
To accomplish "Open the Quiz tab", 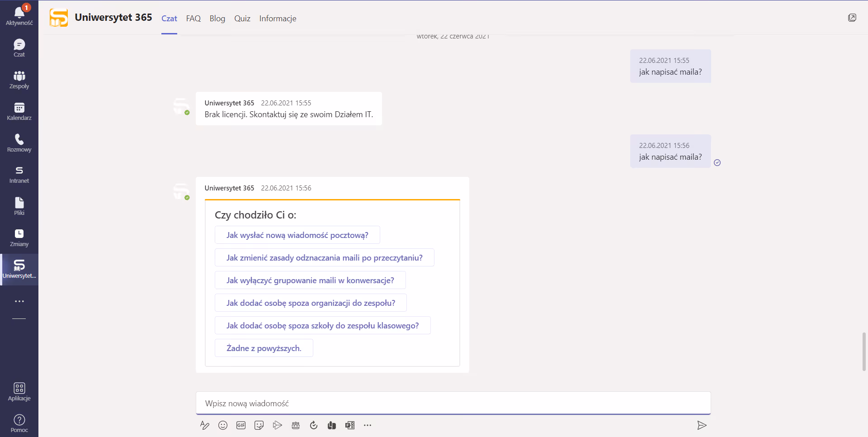I will coord(242,19).
